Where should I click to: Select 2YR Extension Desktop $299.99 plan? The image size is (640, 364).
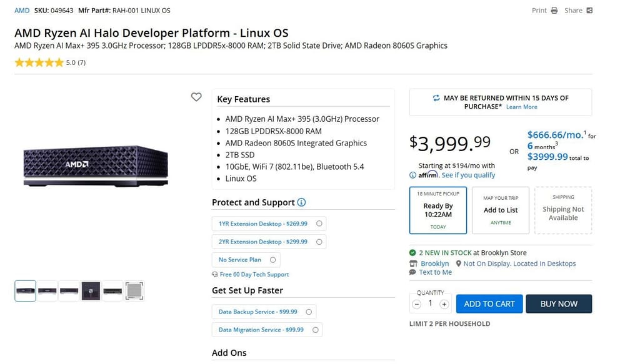(269, 242)
